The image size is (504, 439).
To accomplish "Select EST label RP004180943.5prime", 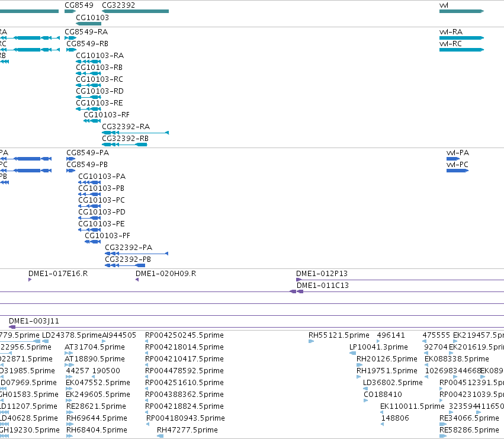I will 185,418.
